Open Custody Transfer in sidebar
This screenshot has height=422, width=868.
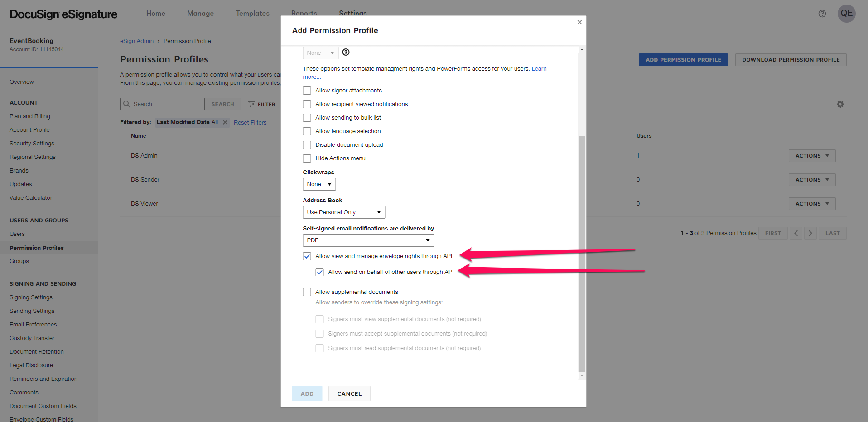click(32, 338)
